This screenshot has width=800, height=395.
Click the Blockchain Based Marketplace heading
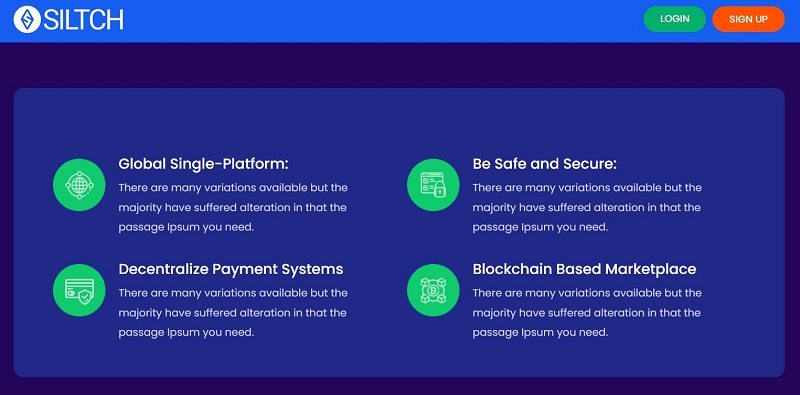(584, 269)
